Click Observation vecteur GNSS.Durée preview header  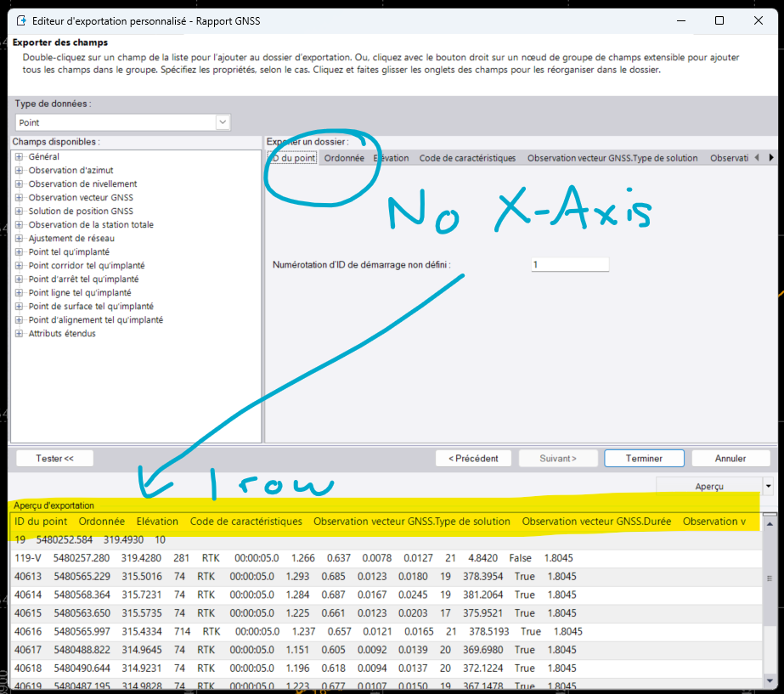point(596,522)
